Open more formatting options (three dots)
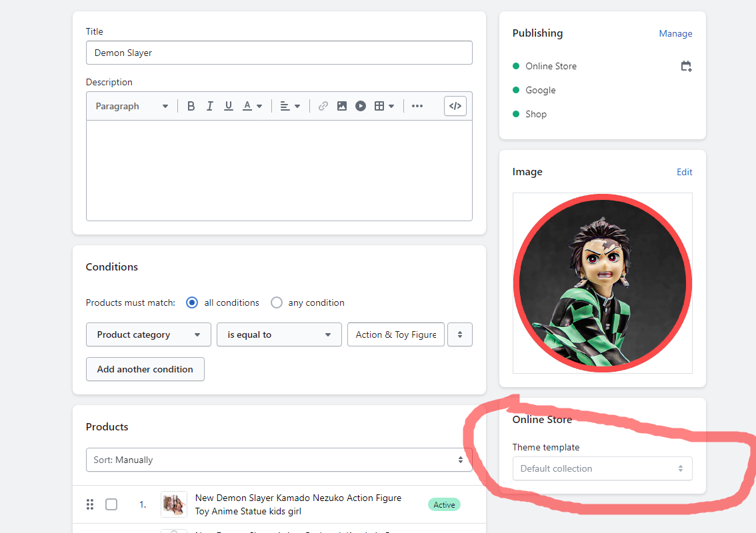 coord(417,106)
